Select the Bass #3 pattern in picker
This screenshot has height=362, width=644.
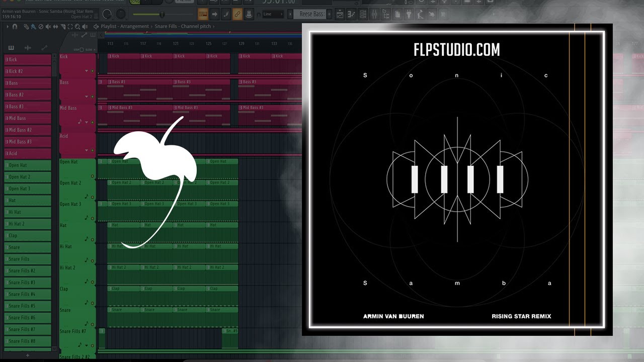click(28, 106)
